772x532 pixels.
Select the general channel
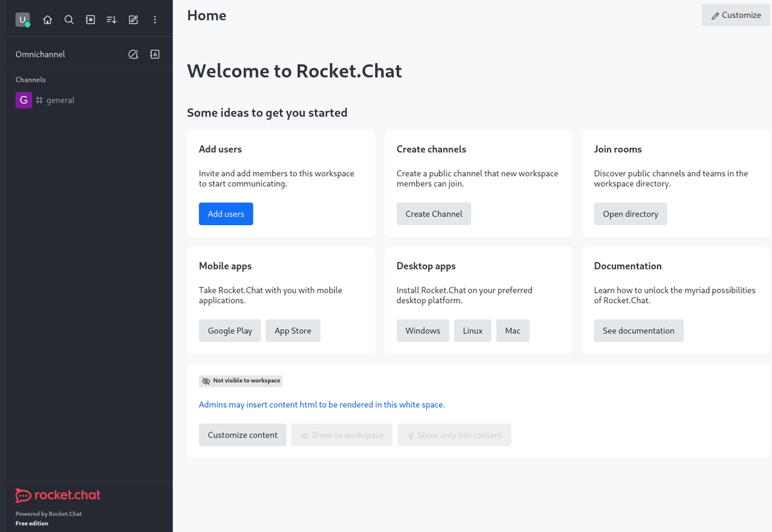[x=60, y=100]
